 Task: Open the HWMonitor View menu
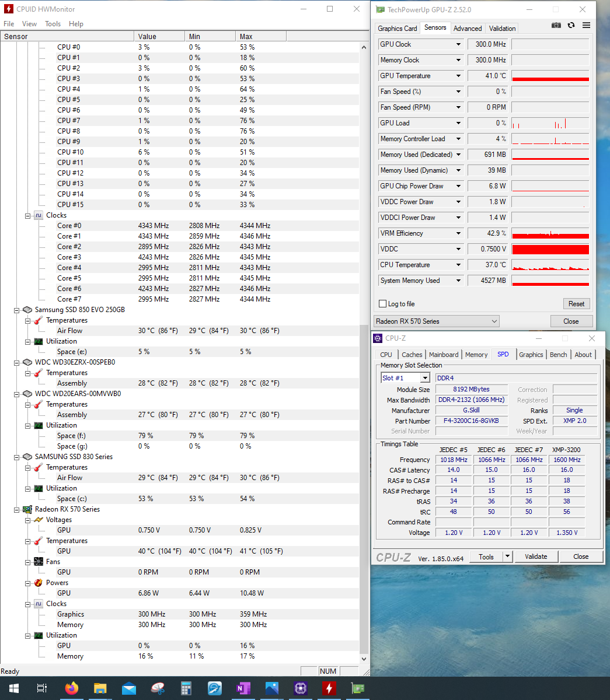coord(29,24)
